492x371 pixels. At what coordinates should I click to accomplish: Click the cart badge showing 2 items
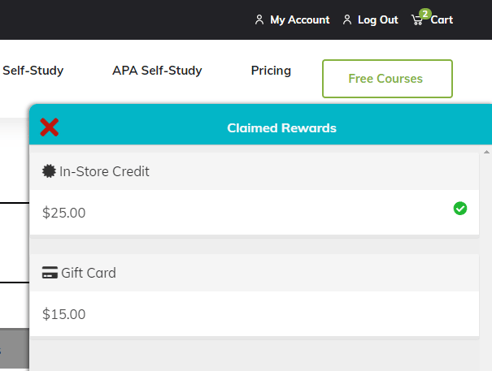point(425,14)
